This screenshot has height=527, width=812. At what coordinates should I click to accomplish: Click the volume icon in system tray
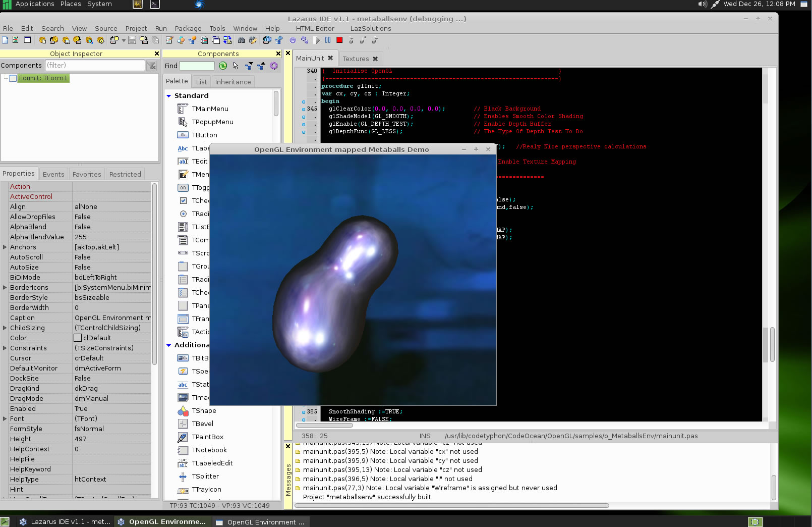tap(703, 4)
